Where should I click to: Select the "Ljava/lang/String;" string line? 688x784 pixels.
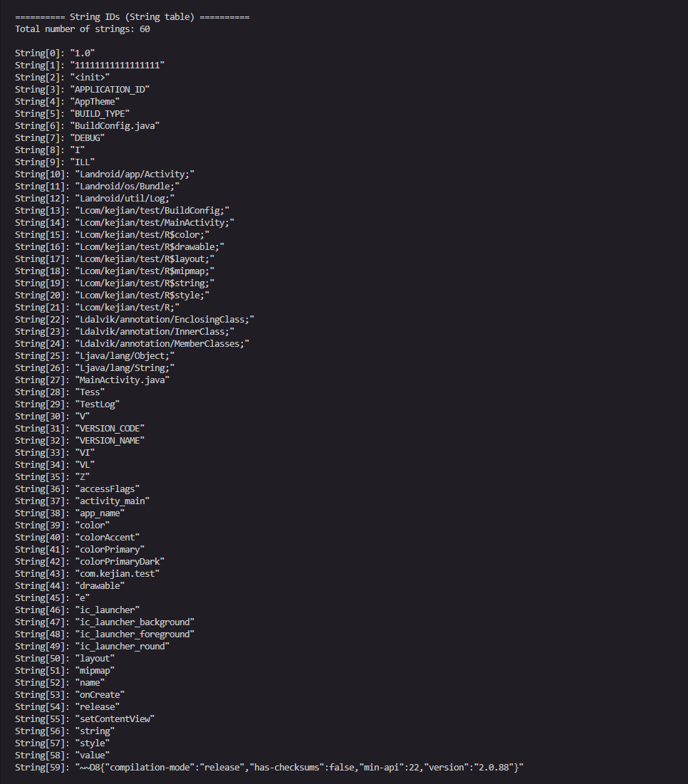pyautogui.click(x=95, y=368)
